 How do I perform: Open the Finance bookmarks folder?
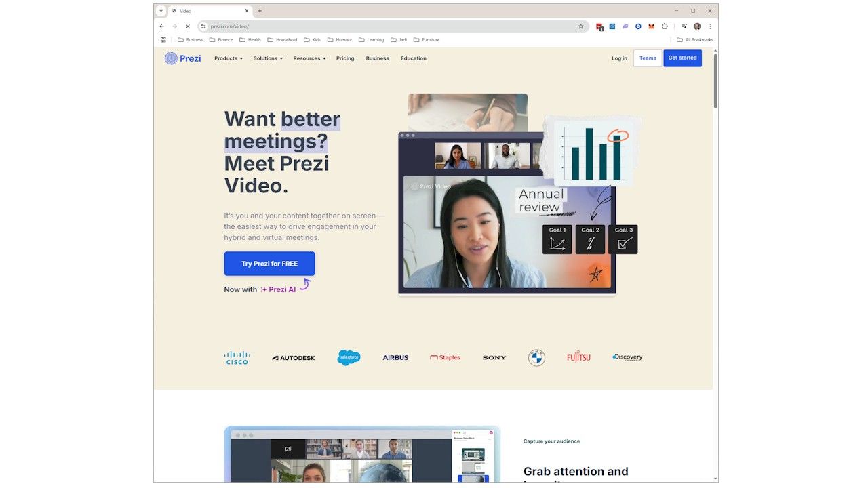click(x=221, y=40)
